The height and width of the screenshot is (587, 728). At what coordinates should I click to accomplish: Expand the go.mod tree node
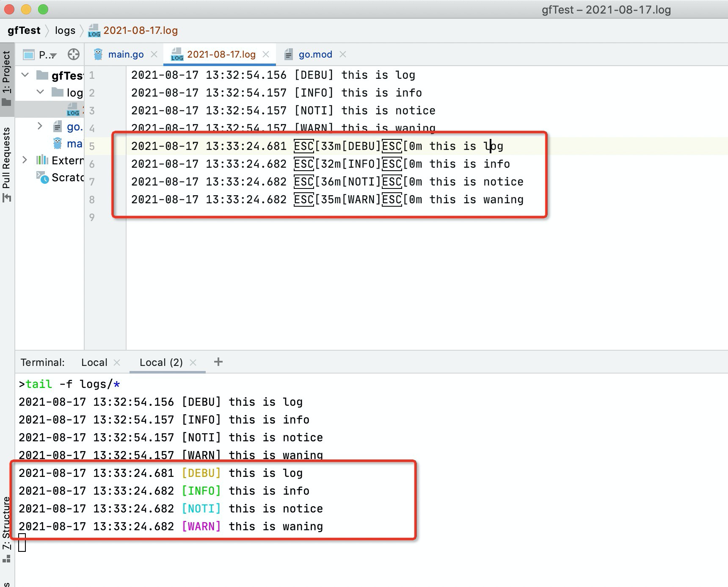coord(39,126)
